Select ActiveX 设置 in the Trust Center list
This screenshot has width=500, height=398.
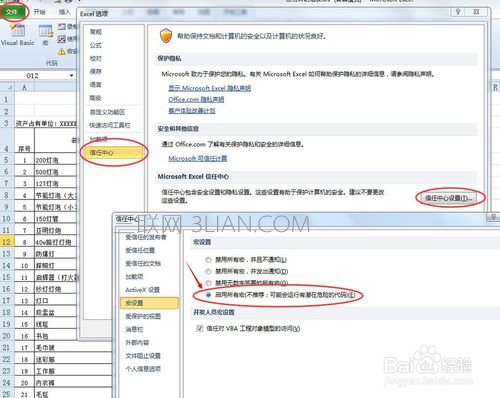pyautogui.click(x=143, y=290)
